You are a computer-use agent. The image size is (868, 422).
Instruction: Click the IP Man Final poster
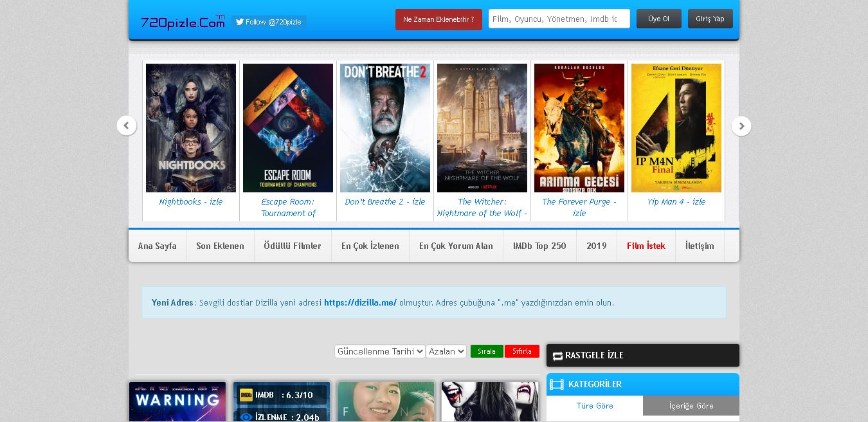click(676, 128)
